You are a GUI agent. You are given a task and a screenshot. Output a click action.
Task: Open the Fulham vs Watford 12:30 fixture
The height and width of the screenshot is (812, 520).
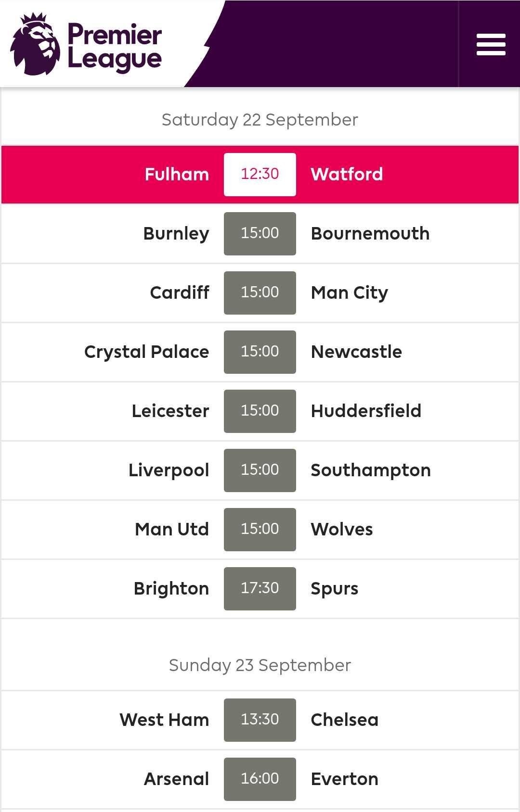(x=260, y=174)
